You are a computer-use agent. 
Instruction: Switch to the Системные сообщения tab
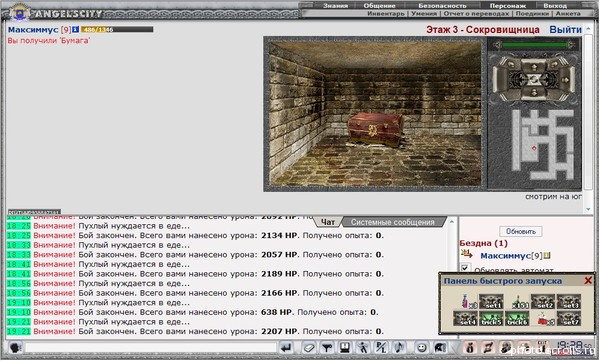click(x=393, y=222)
